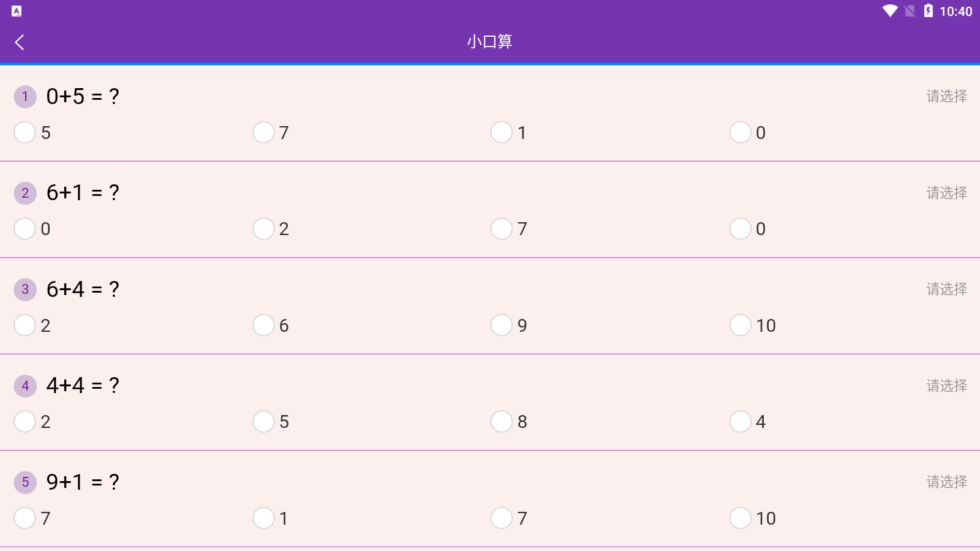
Task: Open 请选择 selector for question 1
Action: coord(946,96)
